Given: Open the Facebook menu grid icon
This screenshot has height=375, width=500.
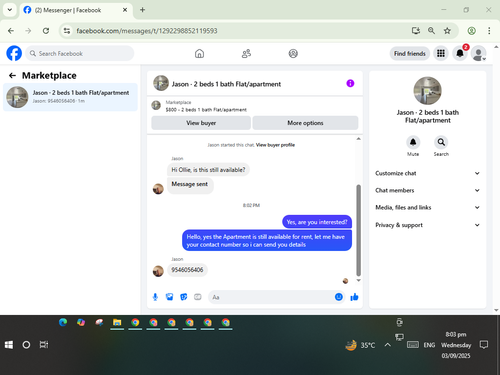Looking at the screenshot, I should (441, 53).
